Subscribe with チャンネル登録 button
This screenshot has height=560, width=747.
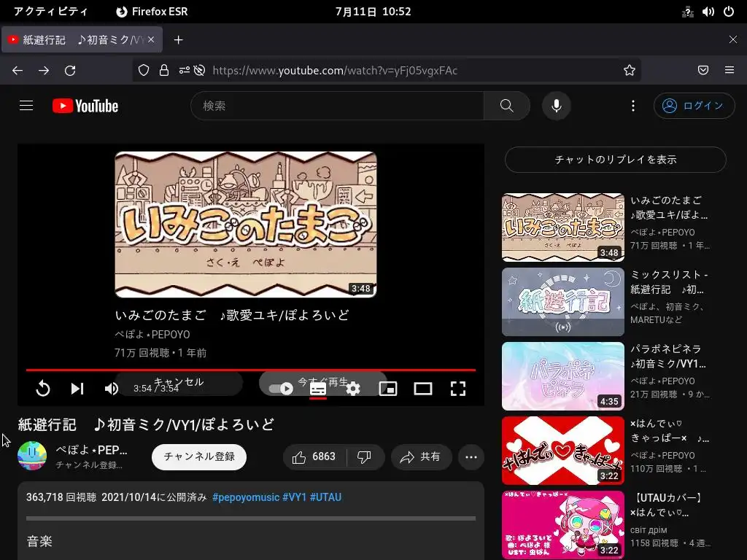199,456
